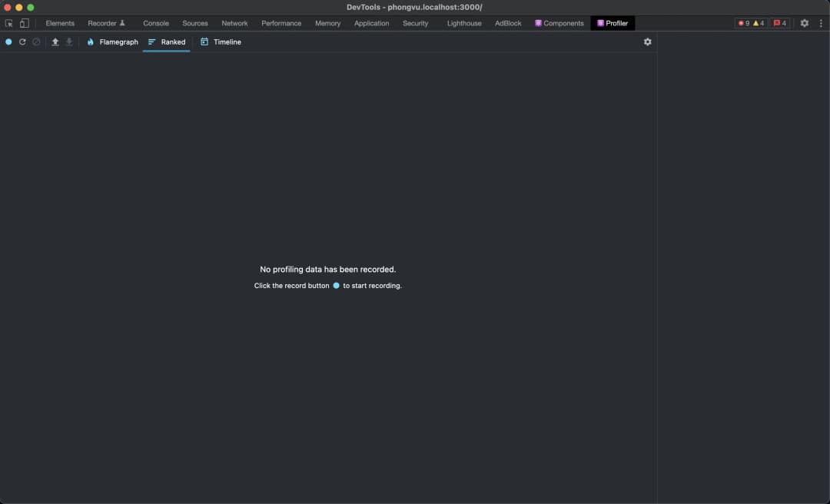This screenshot has height=504, width=830.
Task: Switch to the Network tab
Action: pos(234,23)
